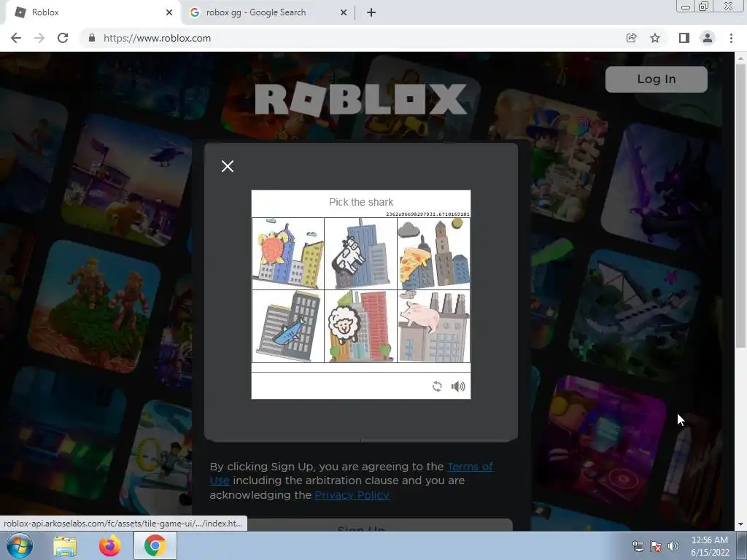Share this page using the share icon
Image resolution: width=747 pixels, height=560 pixels.
point(631,38)
